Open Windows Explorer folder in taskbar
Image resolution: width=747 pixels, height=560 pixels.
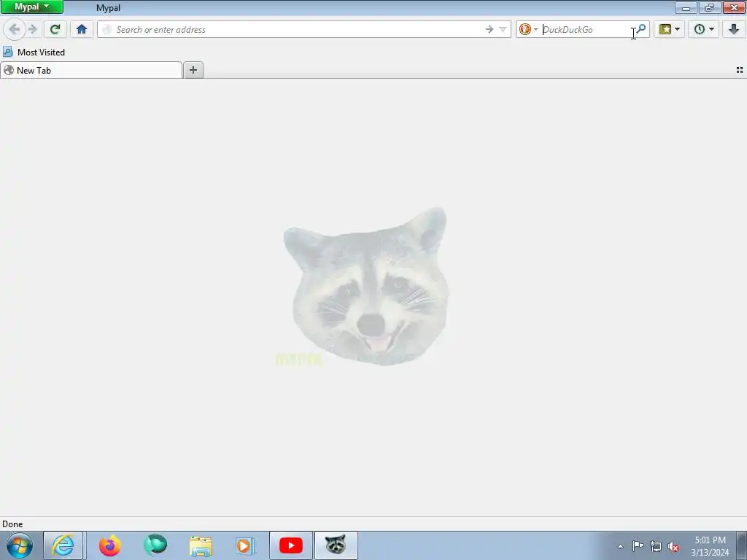pos(201,545)
